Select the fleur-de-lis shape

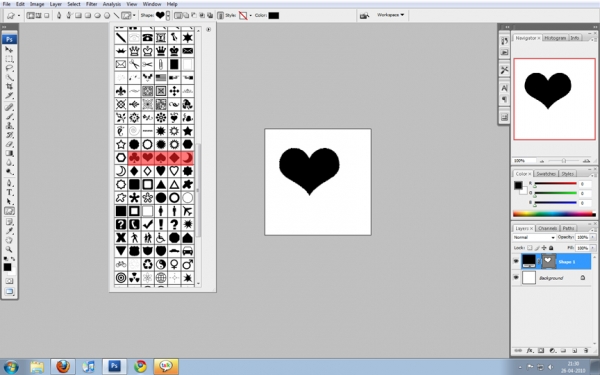(121, 91)
